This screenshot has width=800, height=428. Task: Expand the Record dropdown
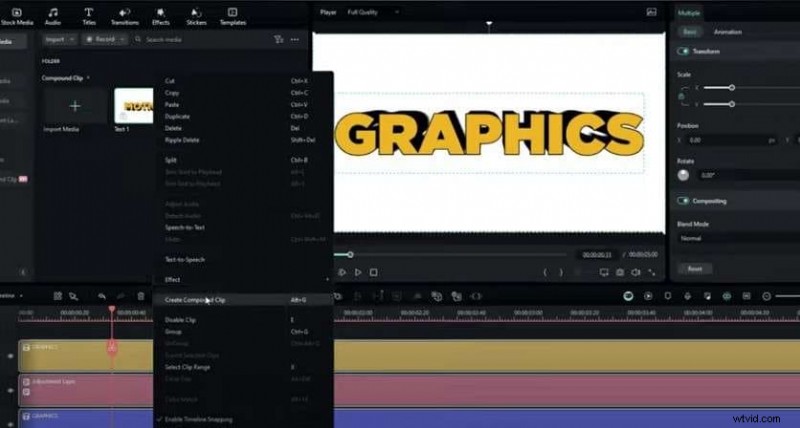point(105,39)
